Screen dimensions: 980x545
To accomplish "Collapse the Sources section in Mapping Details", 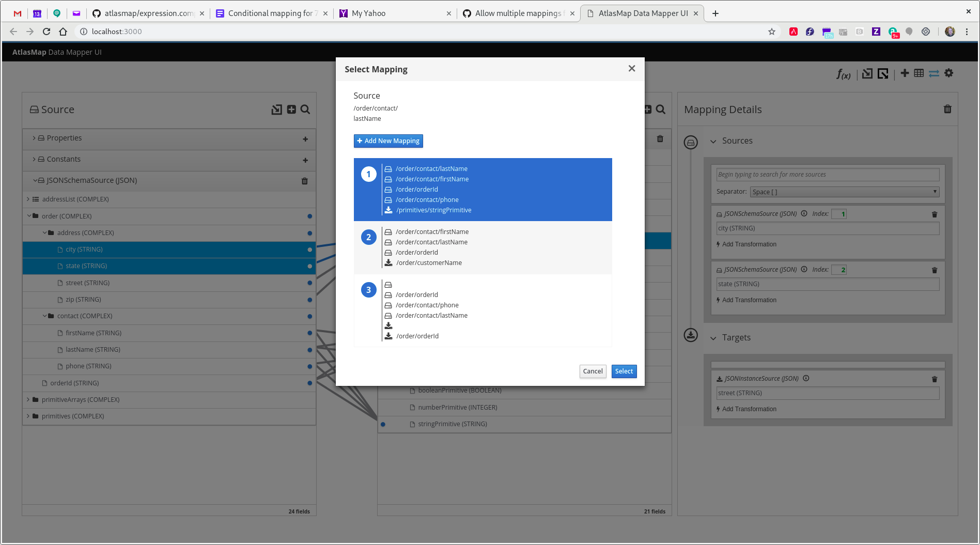I will click(714, 141).
